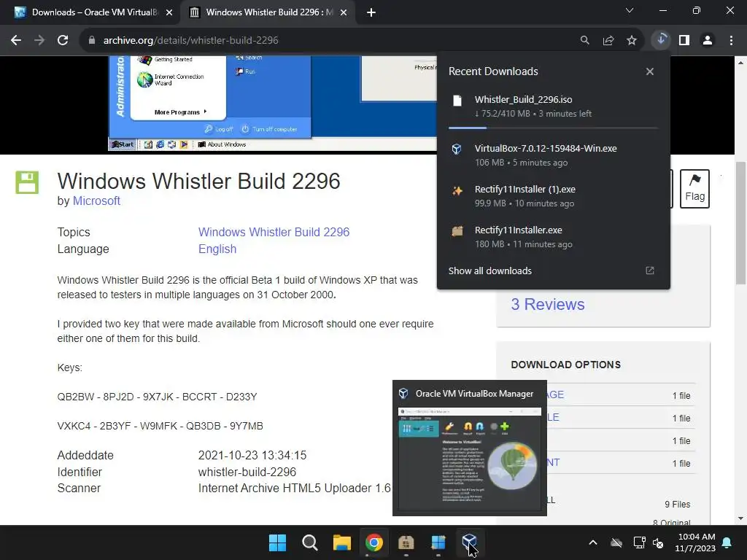Click the muted volume tray icon

tap(658, 542)
